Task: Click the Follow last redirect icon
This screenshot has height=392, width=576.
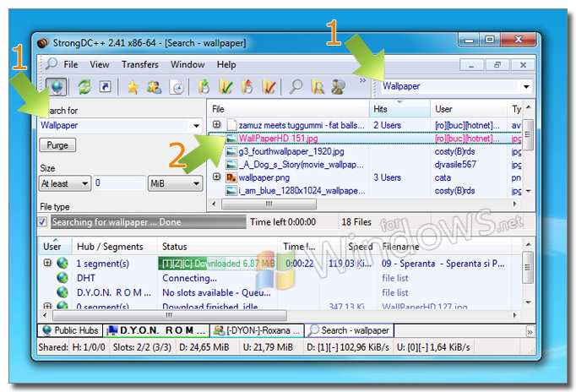Action: pos(106,87)
